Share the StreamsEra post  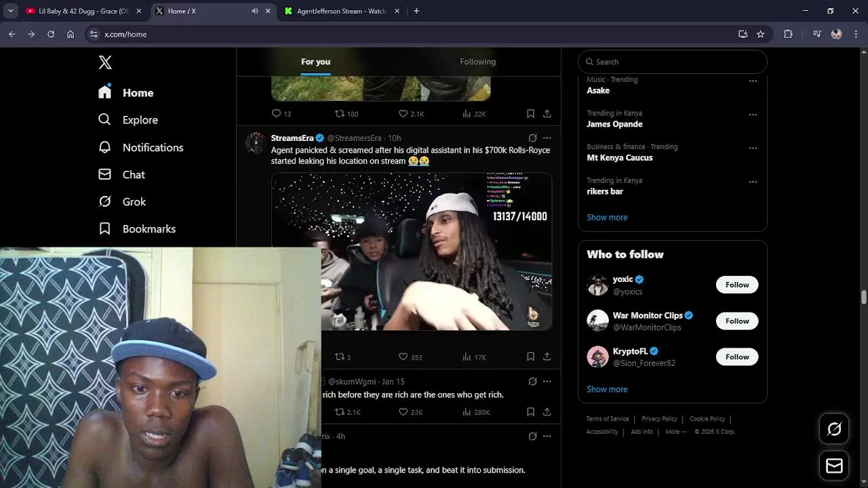(547, 357)
